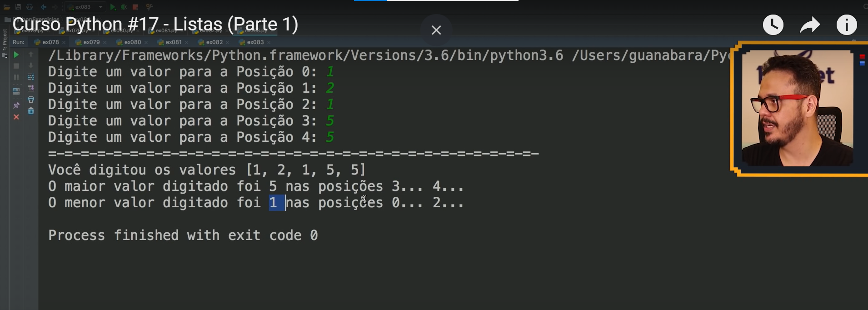Image resolution: width=868 pixels, height=310 pixels.
Task: Click the webcam thumbnail of the instructor
Action: (798, 108)
